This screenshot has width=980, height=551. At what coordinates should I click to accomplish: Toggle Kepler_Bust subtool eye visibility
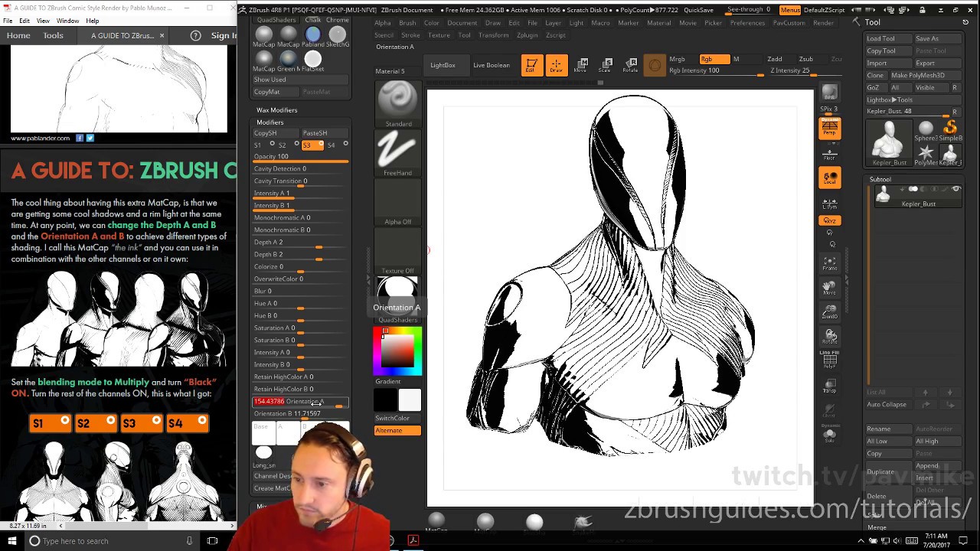pos(955,189)
